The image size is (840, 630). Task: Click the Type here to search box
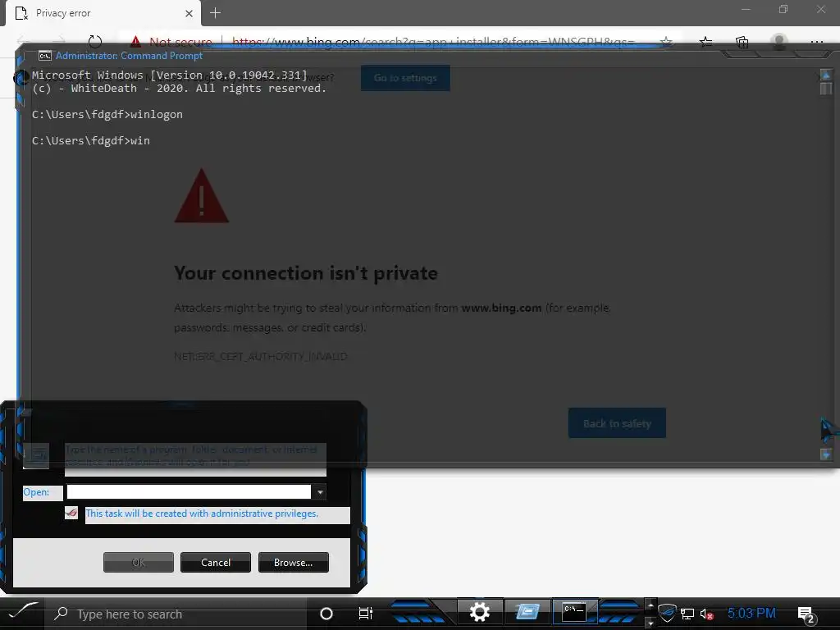[176, 614]
